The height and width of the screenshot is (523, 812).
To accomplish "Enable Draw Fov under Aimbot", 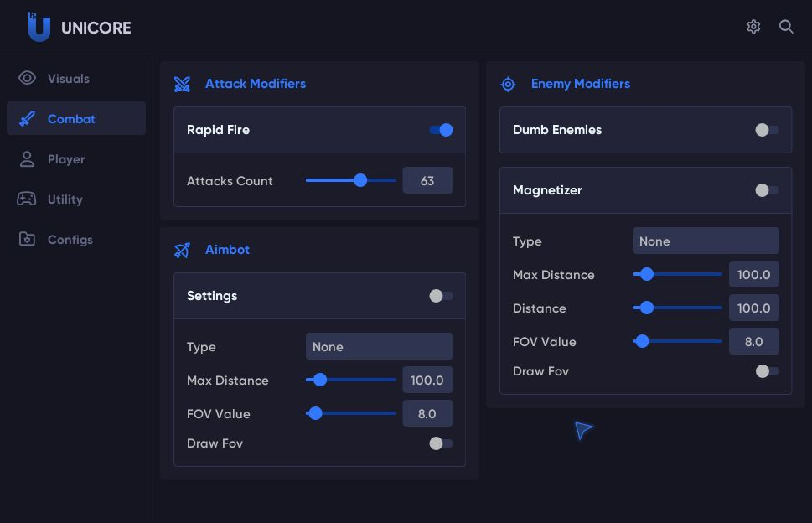I will pos(441,443).
